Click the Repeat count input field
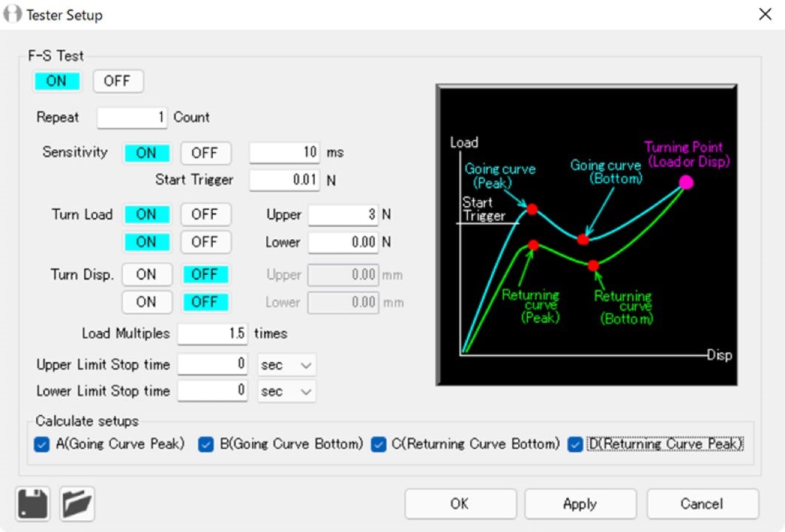 click(x=133, y=117)
